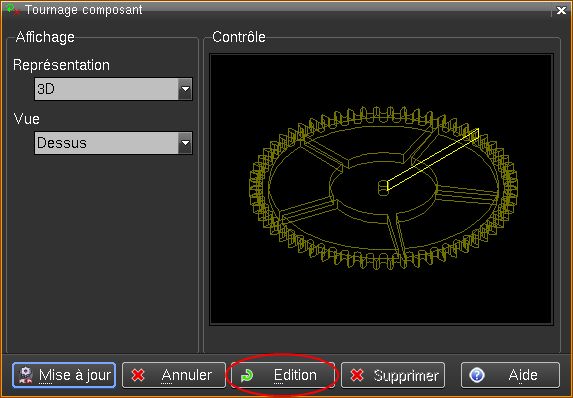This screenshot has height=398, width=573.
Task: Click the red X icon on Supprimer
Action: coord(357,375)
